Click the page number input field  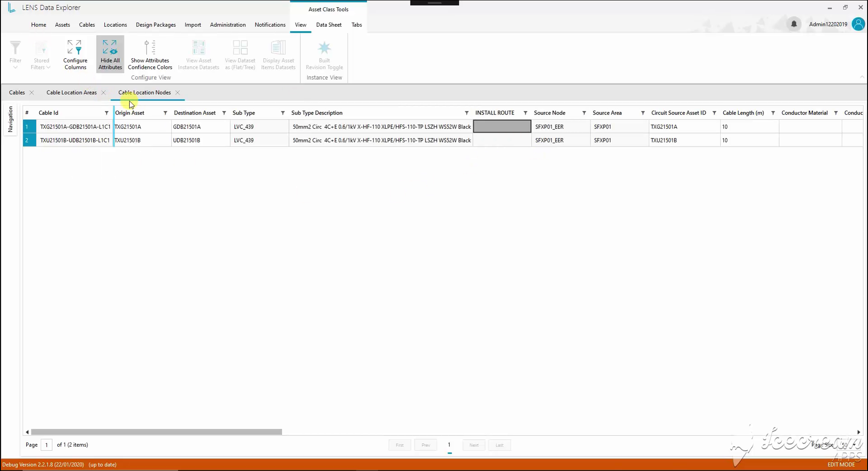coord(47,445)
